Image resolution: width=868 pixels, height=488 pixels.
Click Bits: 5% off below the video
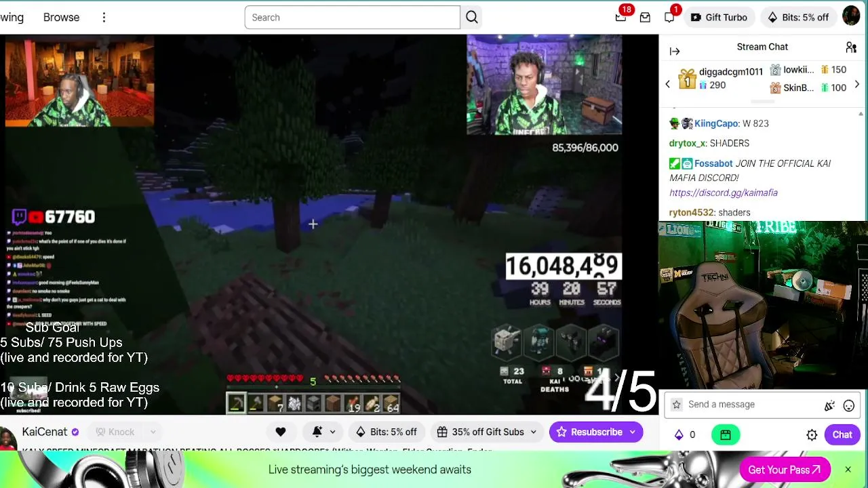click(x=387, y=432)
